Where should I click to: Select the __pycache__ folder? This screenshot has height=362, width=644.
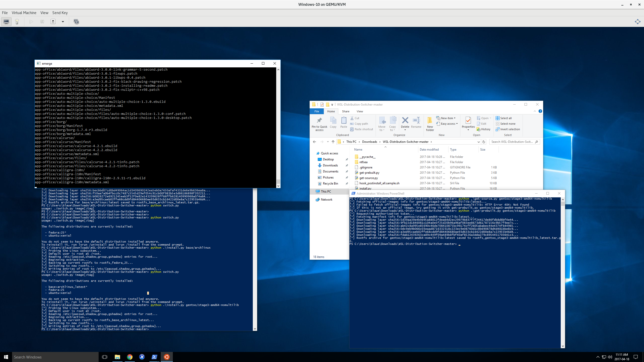click(367, 157)
